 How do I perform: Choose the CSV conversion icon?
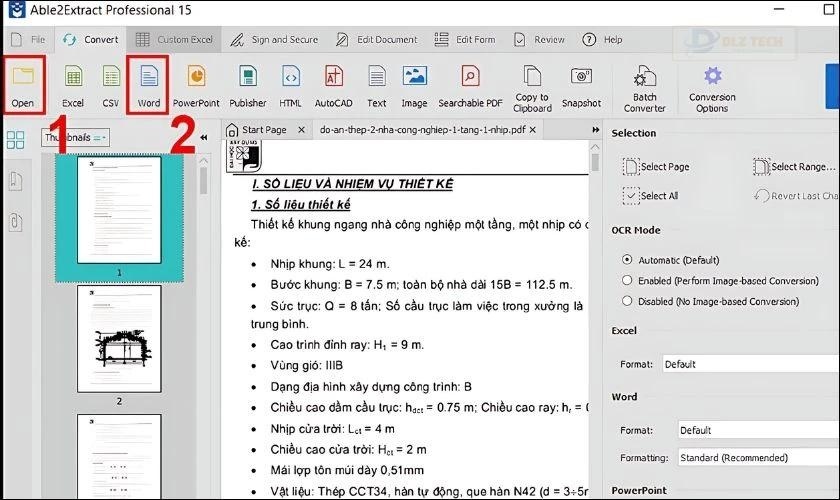pyautogui.click(x=111, y=77)
